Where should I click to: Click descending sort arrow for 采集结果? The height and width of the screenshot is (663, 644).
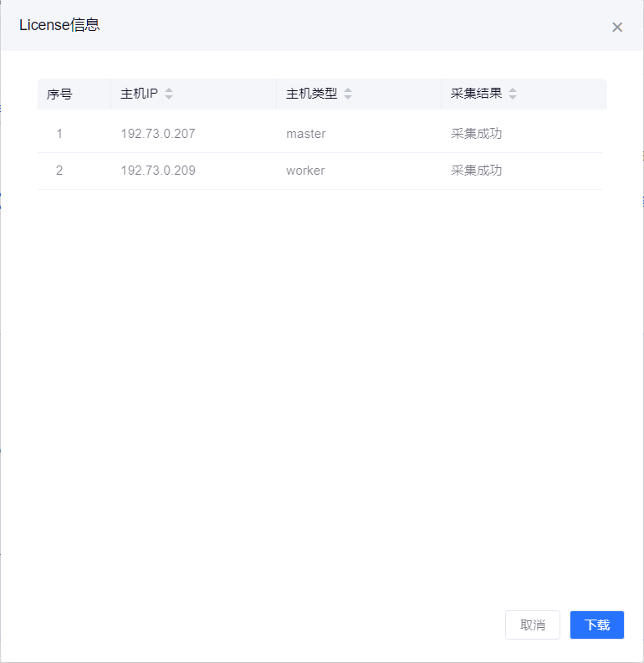click(x=513, y=98)
